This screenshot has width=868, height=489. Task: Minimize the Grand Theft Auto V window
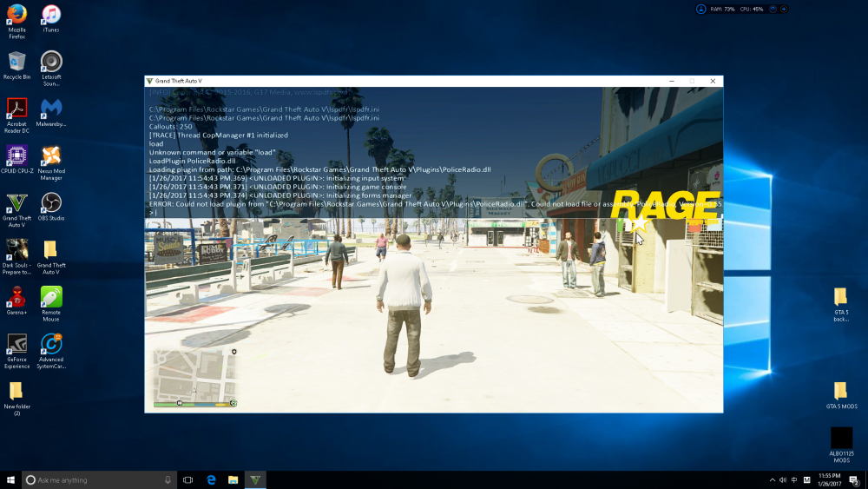672,81
